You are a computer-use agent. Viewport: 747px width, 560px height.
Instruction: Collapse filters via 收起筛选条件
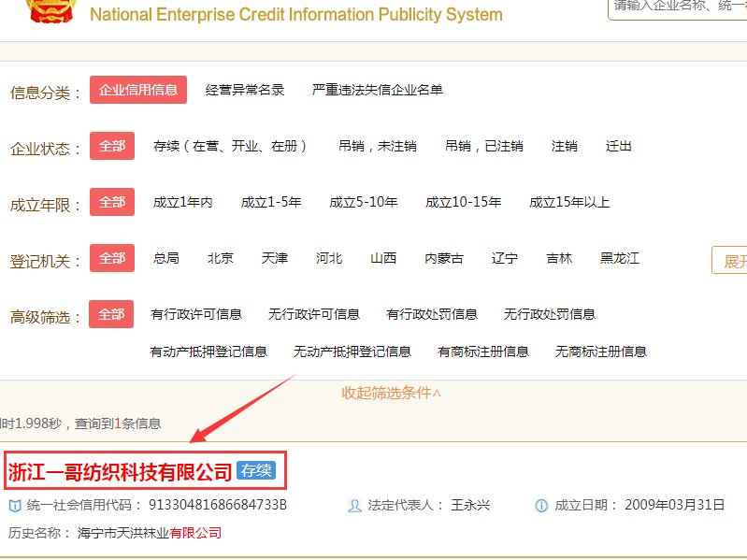(391, 393)
